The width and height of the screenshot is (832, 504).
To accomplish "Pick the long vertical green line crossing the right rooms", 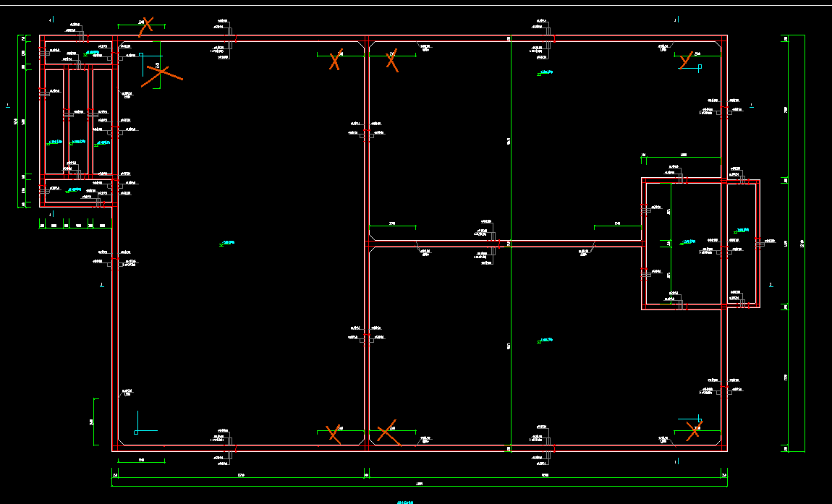I will (x=511, y=244).
